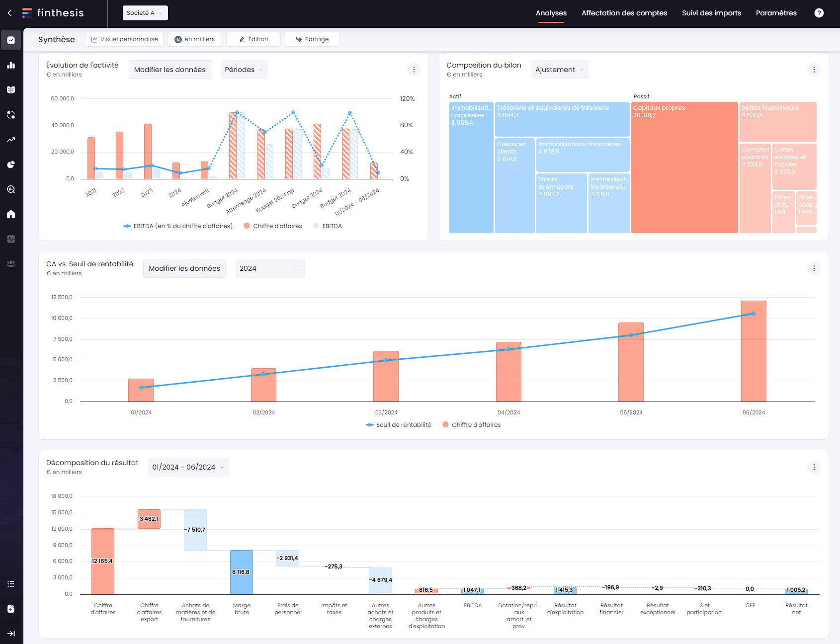This screenshot has width=840, height=644.
Task: Click Modifier les données in Évolution de l'activité
Action: tap(169, 70)
